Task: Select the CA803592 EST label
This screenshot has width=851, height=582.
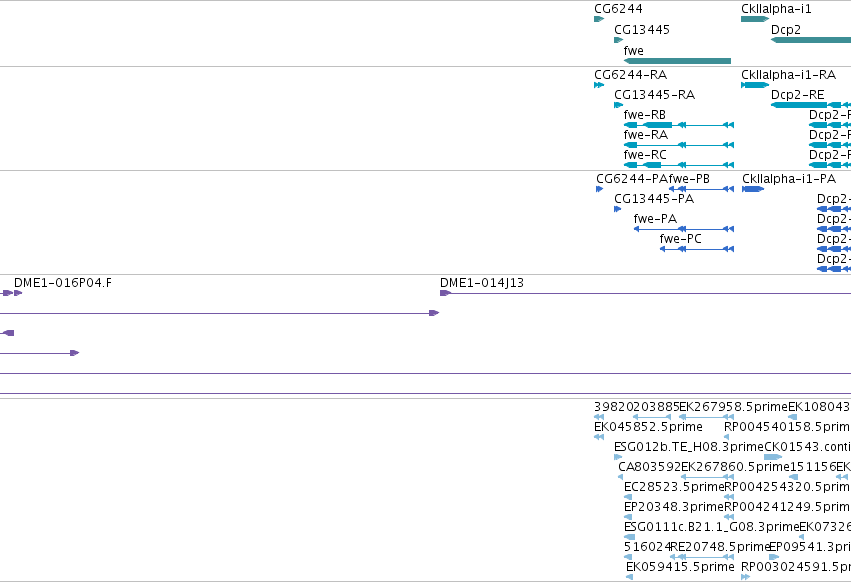Action: [x=649, y=467]
